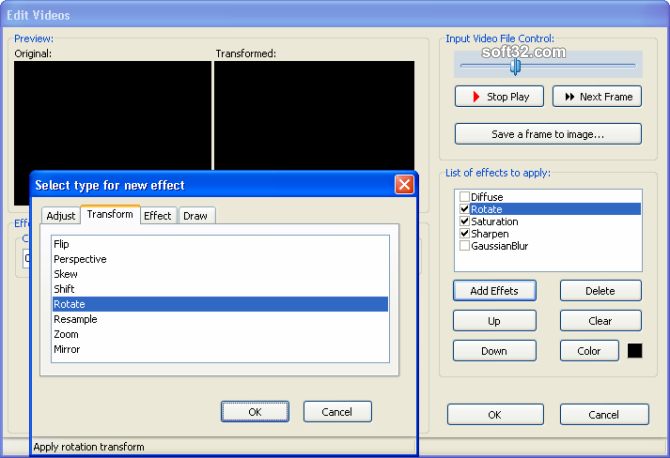Viewport: 670px width, 458px height.
Task: Select Resample in the transform list
Action: (220, 319)
